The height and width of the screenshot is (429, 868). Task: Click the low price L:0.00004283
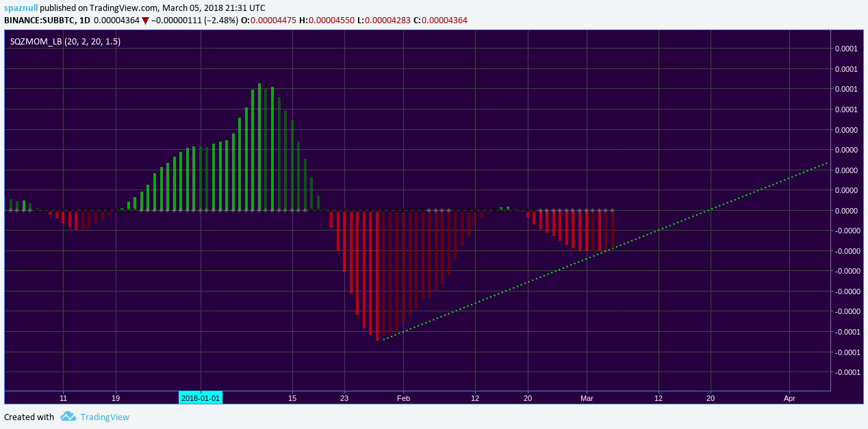(x=384, y=21)
